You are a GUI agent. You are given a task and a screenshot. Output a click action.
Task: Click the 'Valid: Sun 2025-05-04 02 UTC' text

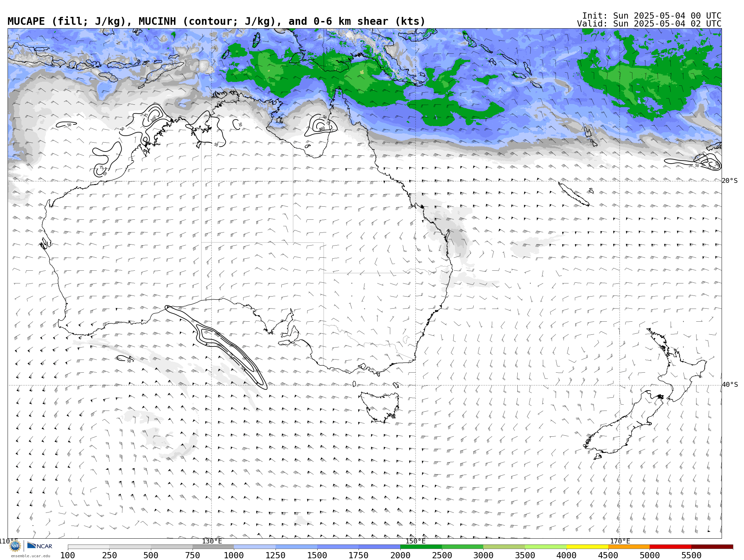[649, 24]
